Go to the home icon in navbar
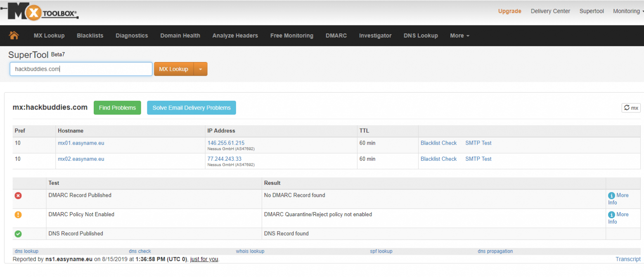644x277 pixels. pos(14,36)
